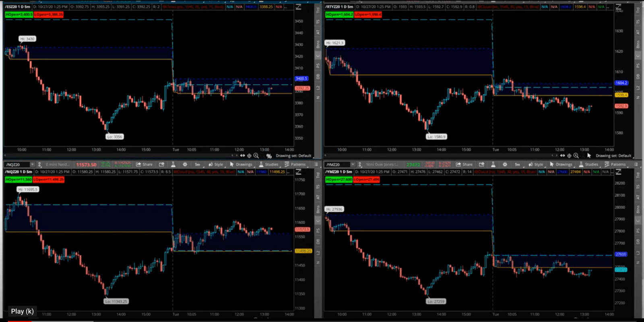644x322 pixels.
Task: Click Play (k) video control
Action: (x=23, y=311)
